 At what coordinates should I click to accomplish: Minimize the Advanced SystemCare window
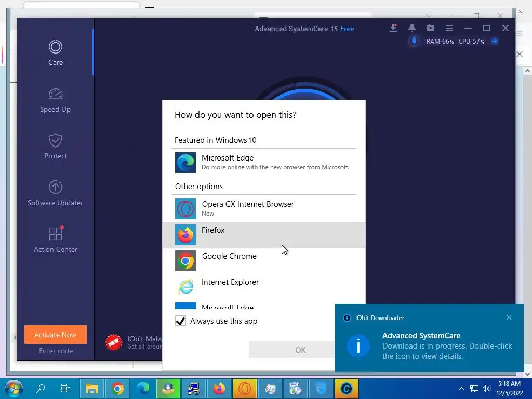tap(468, 28)
